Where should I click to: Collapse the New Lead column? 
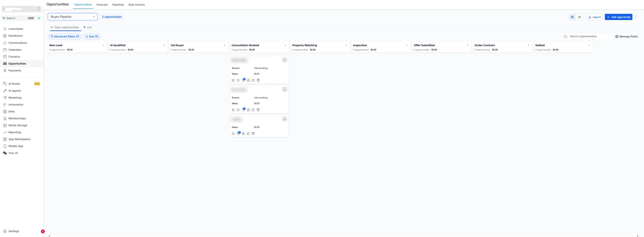(103, 45)
